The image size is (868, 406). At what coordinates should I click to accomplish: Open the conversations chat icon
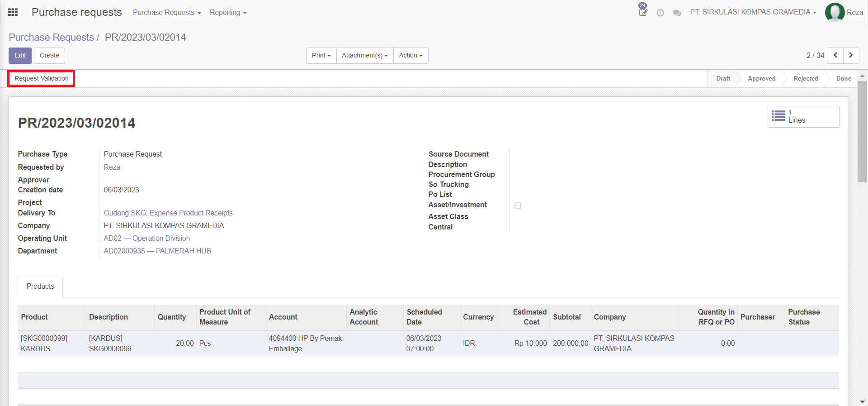click(x=677, y=13)
